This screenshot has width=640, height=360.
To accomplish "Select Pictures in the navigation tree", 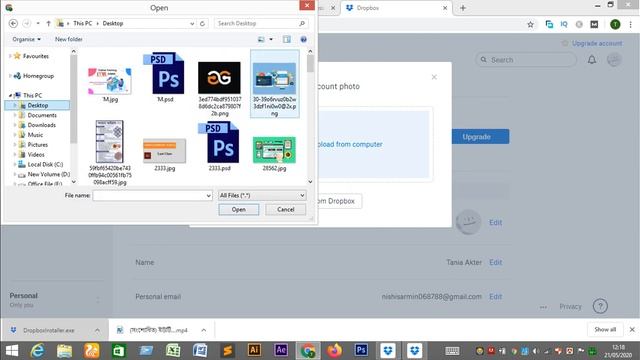I will 38,144.
